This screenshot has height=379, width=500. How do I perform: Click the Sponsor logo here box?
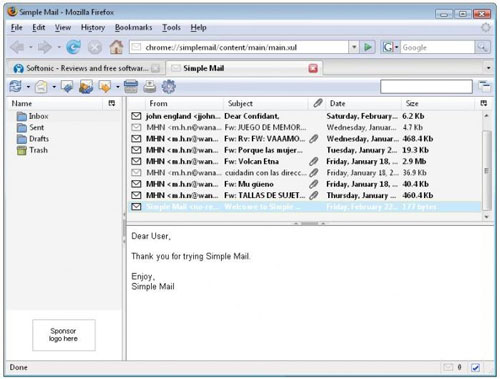coord(64,335)
